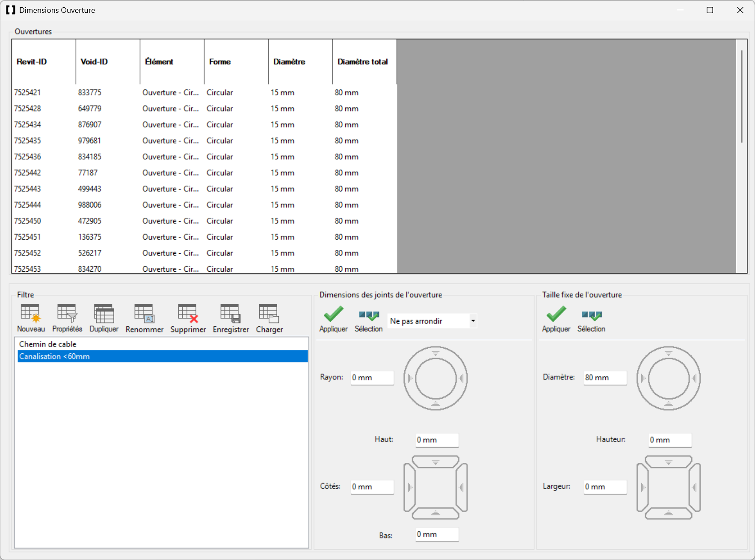Sort by Void-ID column header
The width and height of the screenshot is (755, 560).
pyautogui.click(x=108, y=62)
